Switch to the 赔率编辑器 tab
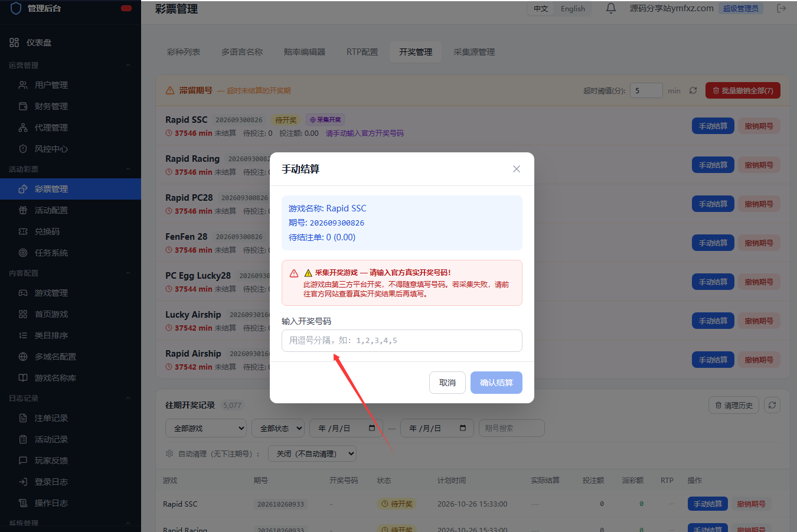Screen dimensions: 797x532 (x=305, y=52)
